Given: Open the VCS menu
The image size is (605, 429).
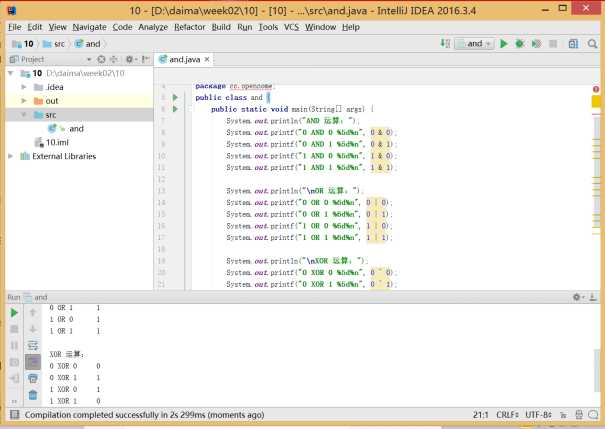Looking at the screenshot, I should (291, 27).
